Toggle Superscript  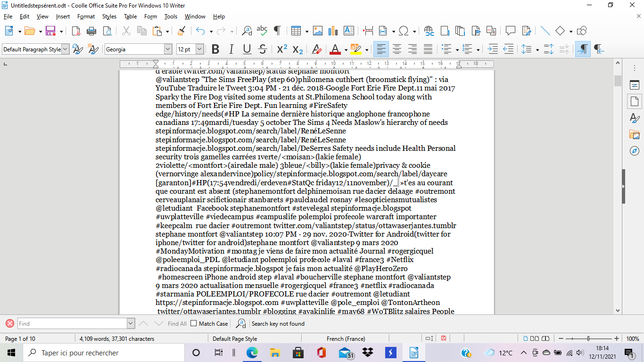(282, 49)
